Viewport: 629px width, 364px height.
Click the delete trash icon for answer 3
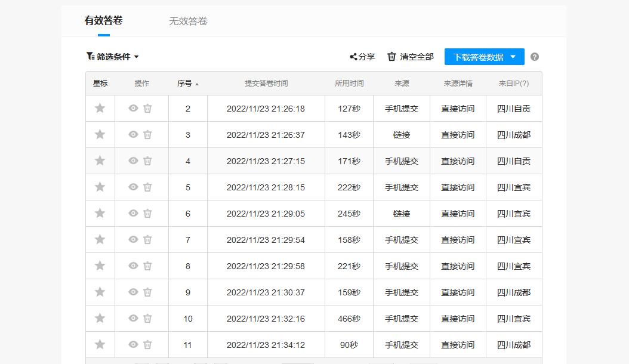(x=148, y=134)
